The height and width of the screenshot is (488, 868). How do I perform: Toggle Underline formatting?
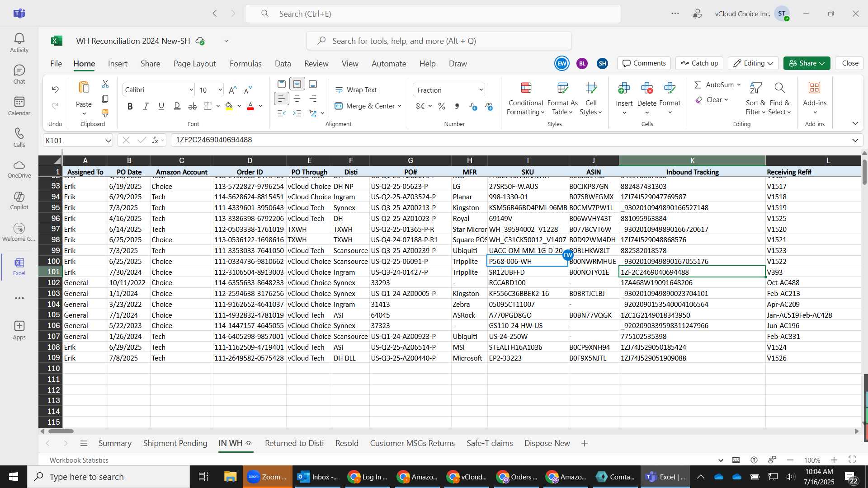(x=161, y=106)
